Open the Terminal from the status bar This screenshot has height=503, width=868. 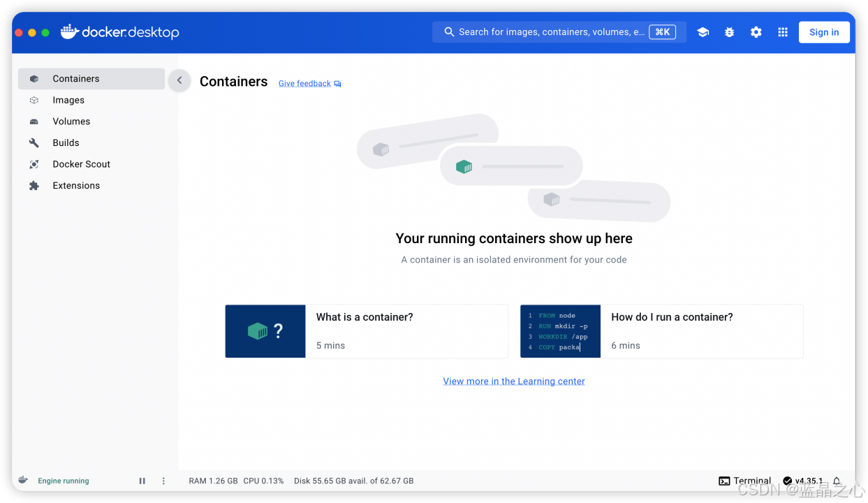coord(744,481)
